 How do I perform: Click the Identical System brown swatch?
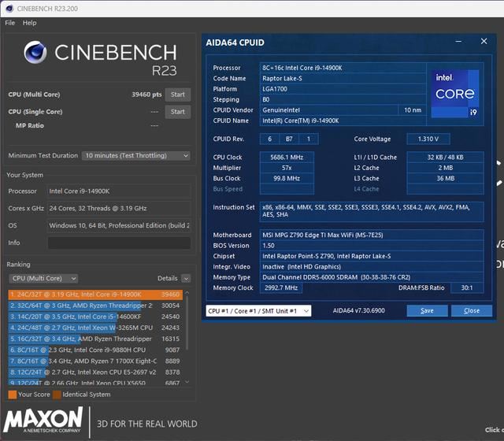(57, 395)
